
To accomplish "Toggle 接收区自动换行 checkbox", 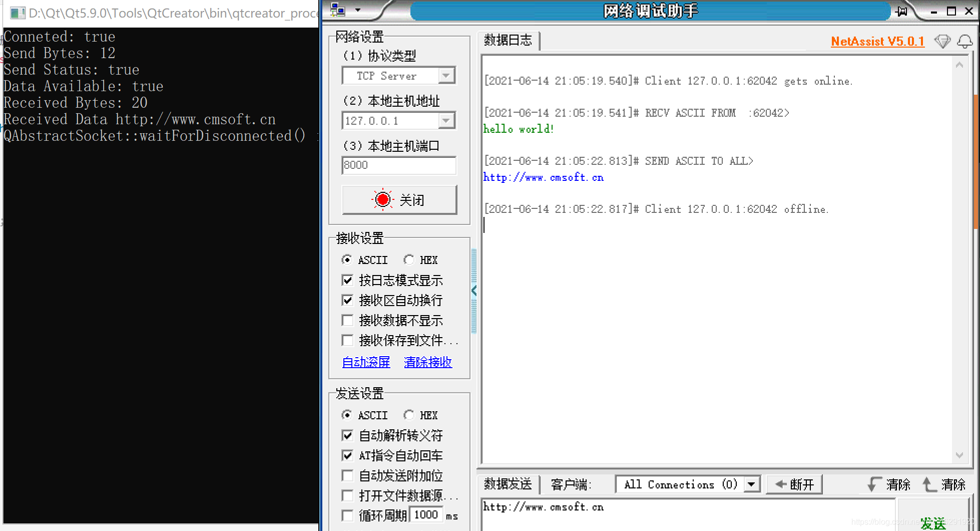I will tap(347, 300).
